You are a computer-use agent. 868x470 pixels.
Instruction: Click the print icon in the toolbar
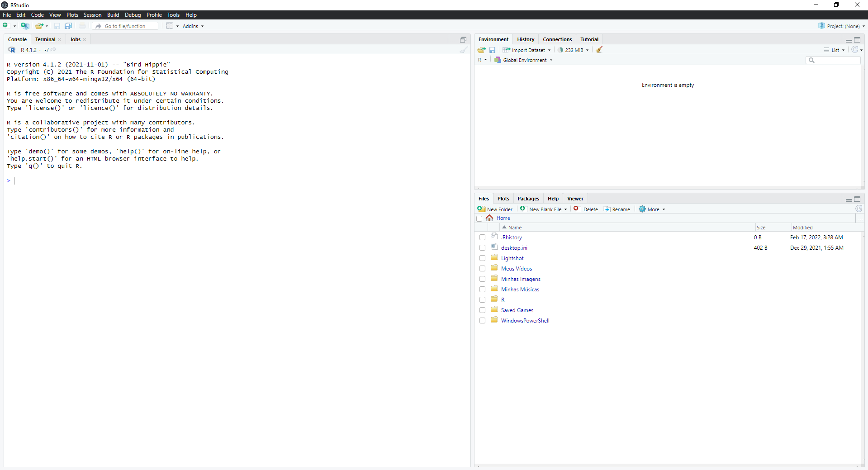(82, 26)
